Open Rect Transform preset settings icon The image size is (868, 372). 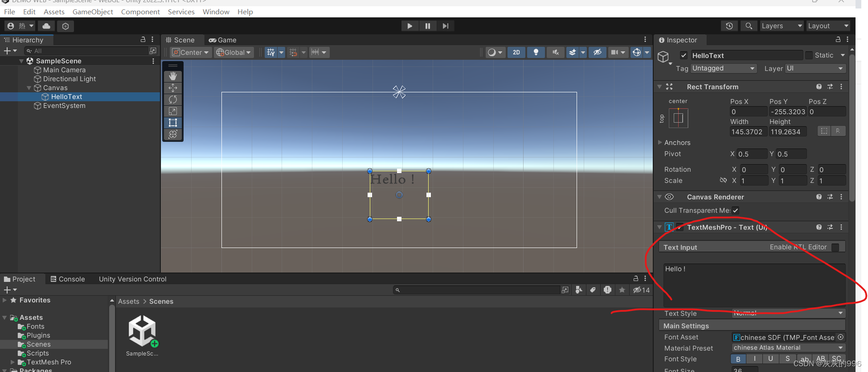[830, 87]
